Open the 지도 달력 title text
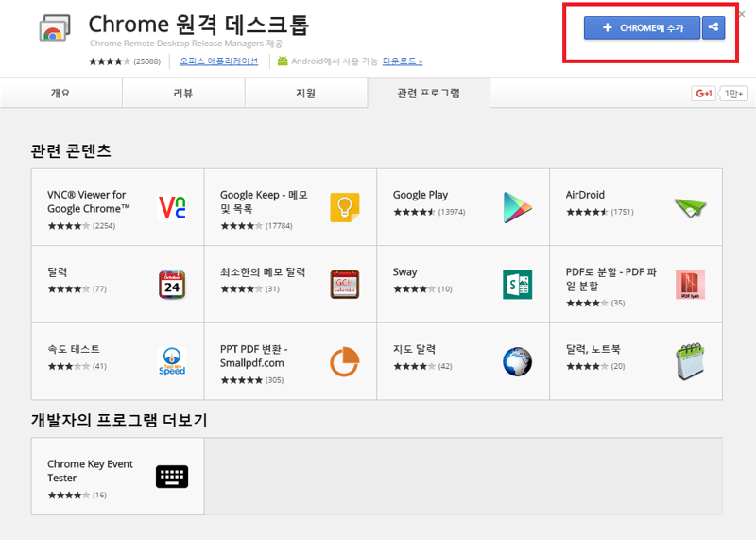This screenshot has height=540, width=756. pos(414,349)
